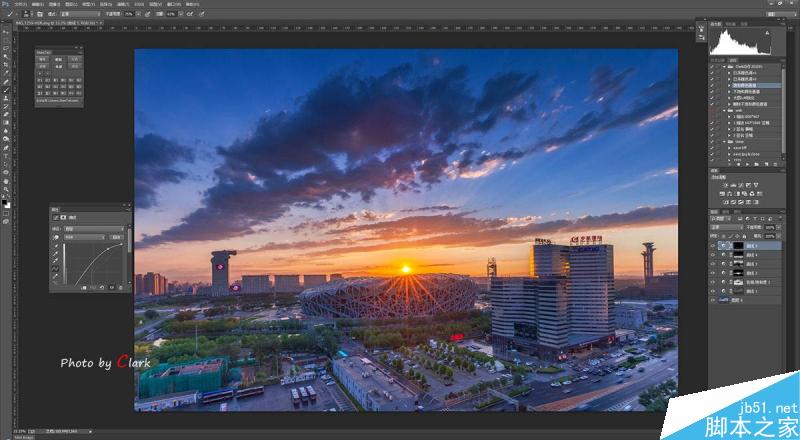Add an Invert adjustment
The image size is (800, 440).
[726, 202]
